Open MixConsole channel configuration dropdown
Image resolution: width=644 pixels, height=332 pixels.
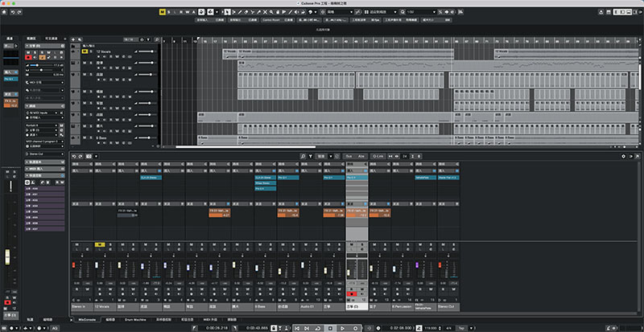tap(96, 157)
